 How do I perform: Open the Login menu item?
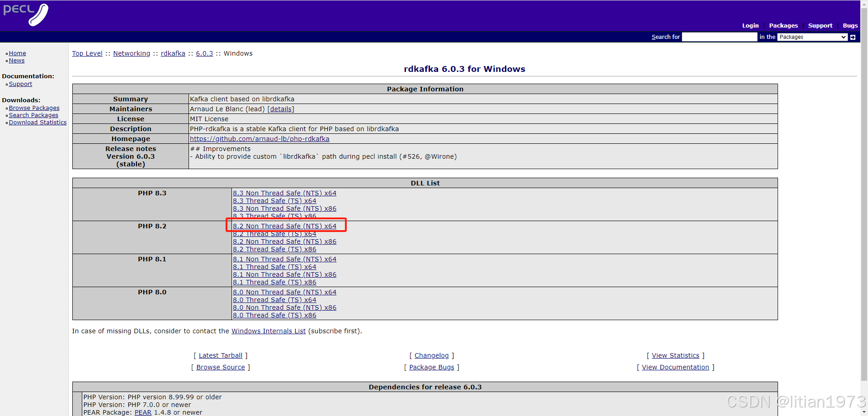coord(750,26)
